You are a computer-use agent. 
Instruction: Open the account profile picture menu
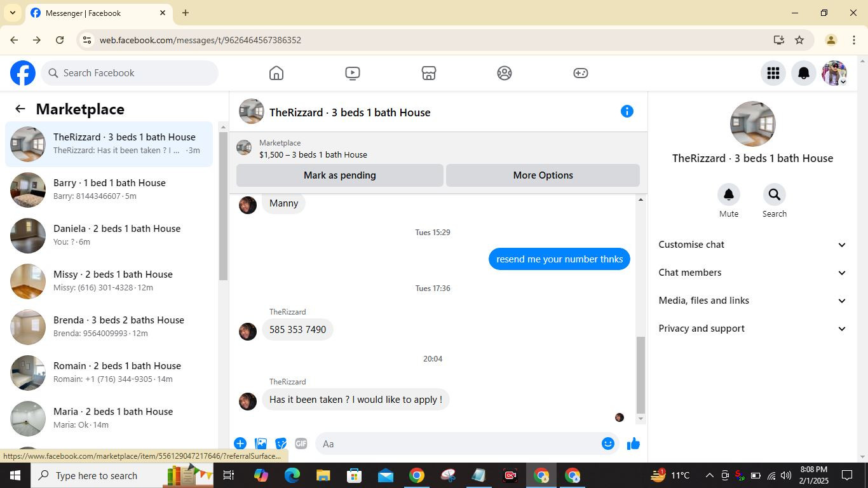[834, 73]
